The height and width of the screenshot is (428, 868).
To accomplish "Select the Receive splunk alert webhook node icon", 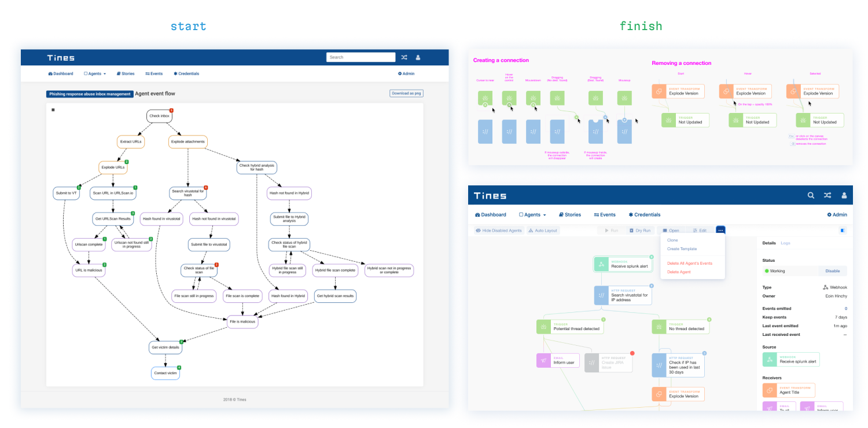I will 602,264.
